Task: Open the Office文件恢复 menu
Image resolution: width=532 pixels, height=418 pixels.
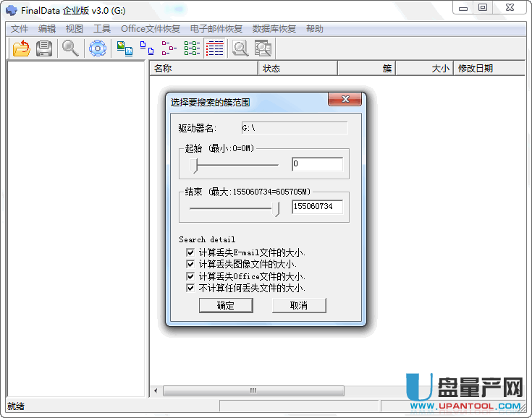Action: pos(151,29)
